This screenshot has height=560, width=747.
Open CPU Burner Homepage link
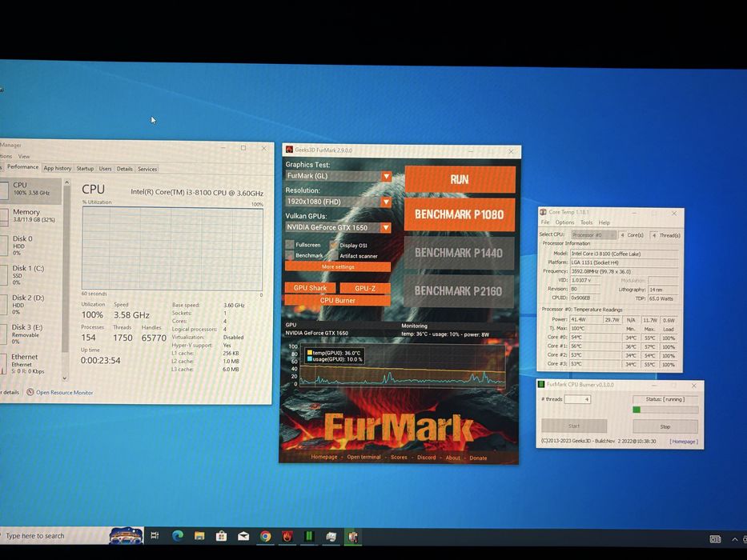(684, 442)
